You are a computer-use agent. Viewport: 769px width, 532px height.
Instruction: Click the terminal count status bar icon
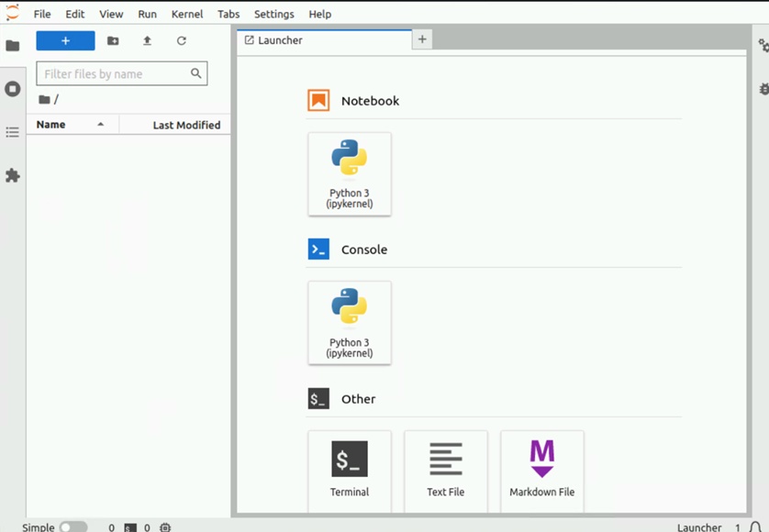pyautogui.click(x=130, y=527)
